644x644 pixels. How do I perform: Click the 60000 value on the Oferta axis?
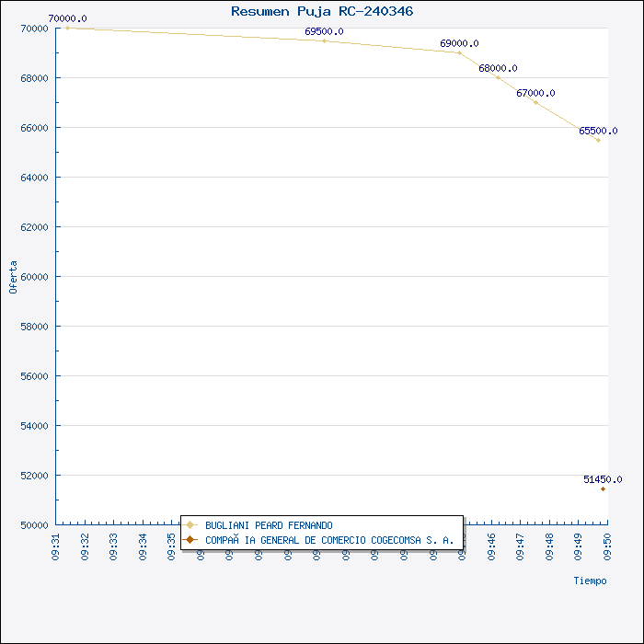[x=33, y=276]
